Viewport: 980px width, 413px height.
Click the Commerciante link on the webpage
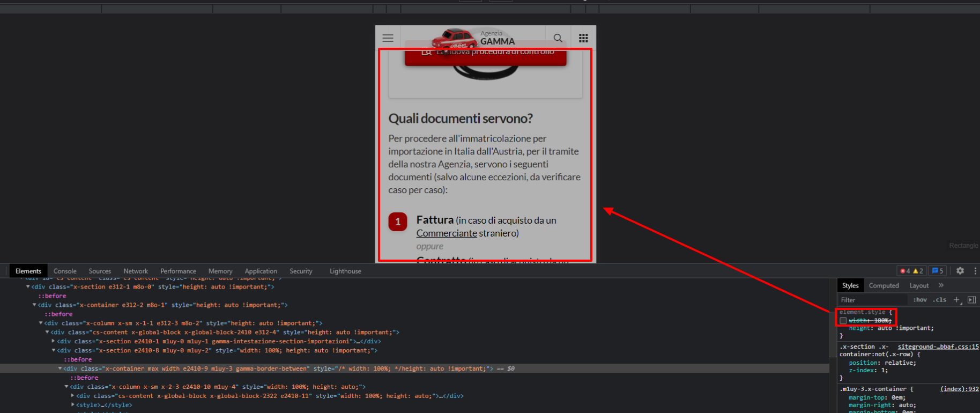pos(447,233)
